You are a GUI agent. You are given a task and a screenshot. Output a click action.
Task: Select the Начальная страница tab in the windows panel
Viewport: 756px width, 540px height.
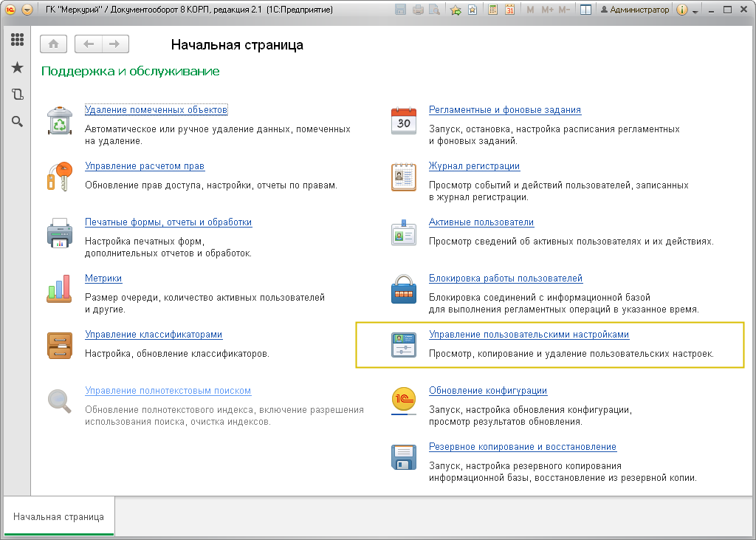pyautogui.click(x=58, y=517)
